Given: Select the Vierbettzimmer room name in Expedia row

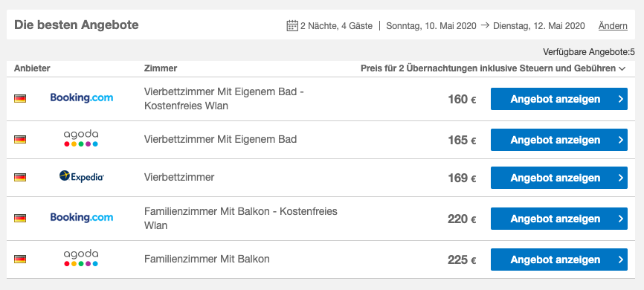Looking at the screenshot, I should click(x=179, y=177).
